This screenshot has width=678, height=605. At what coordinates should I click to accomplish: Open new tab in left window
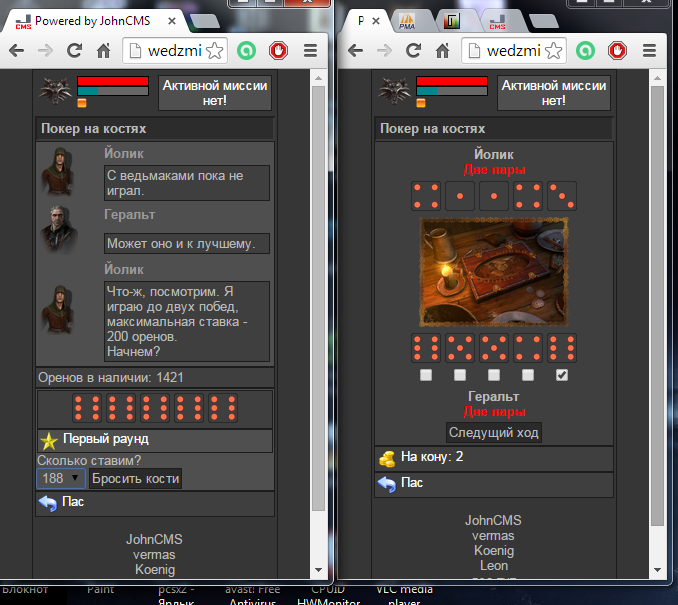[205, 21]
